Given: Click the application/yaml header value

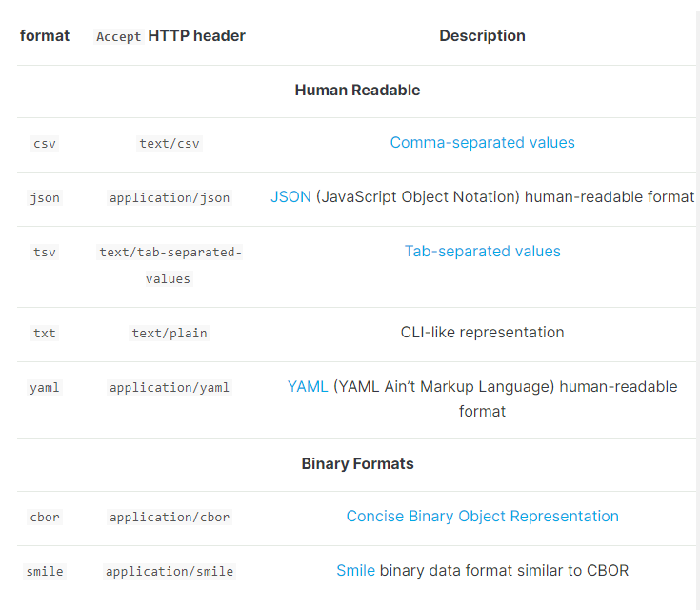Looking at the screenshot, I should [170, 388].
